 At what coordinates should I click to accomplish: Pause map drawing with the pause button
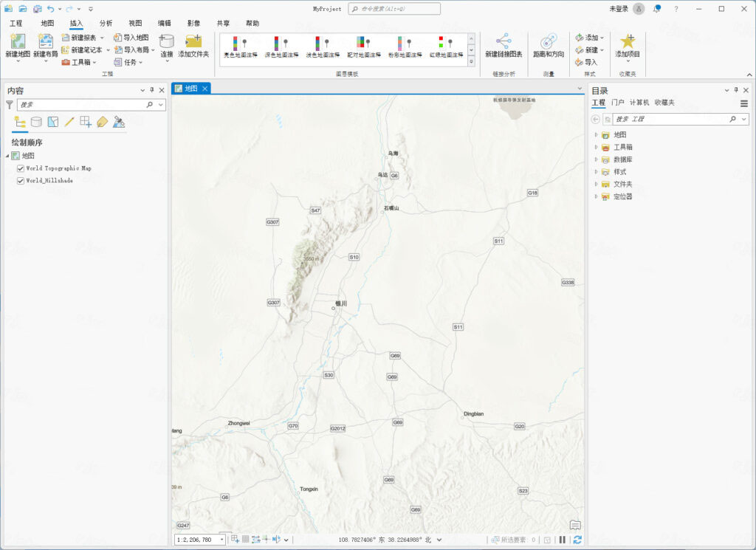[x=562, y=540]
